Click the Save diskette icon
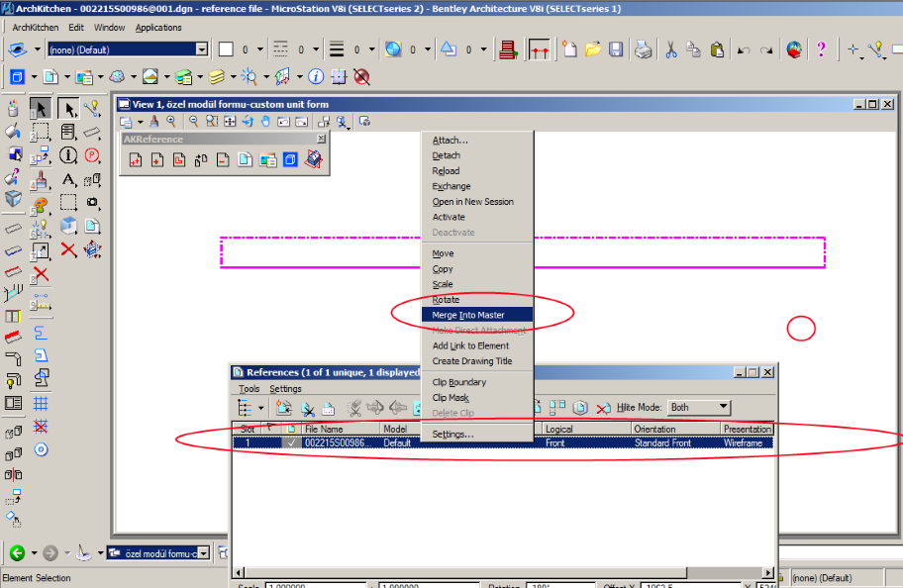Image resolution: width=903 pixels, height=588 pixels. pos(616,49)
